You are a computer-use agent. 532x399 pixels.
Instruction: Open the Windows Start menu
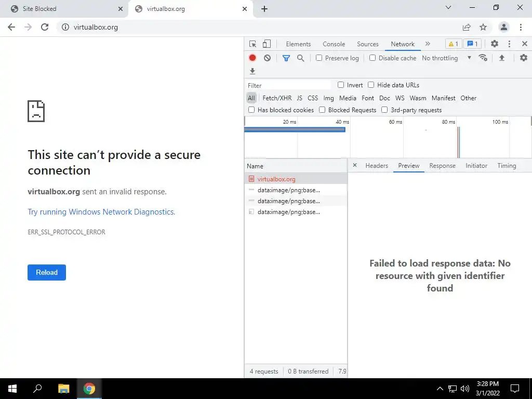point(12,389)
